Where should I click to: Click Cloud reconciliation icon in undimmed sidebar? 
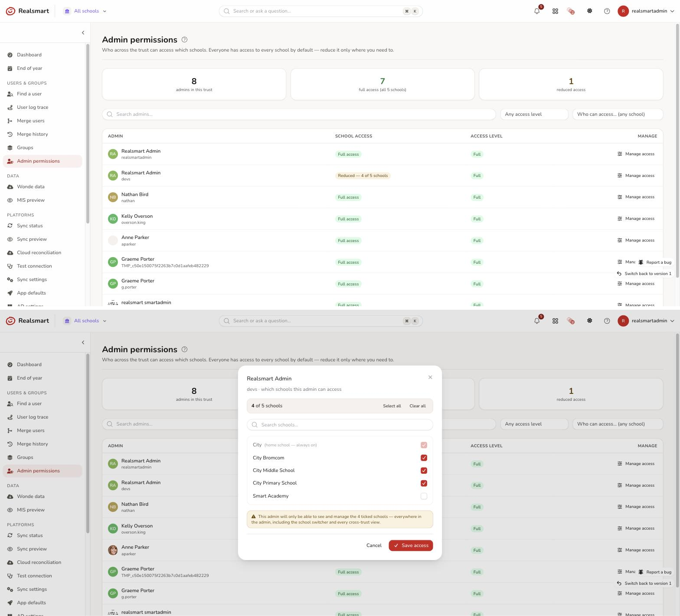(x=10, y=253)
